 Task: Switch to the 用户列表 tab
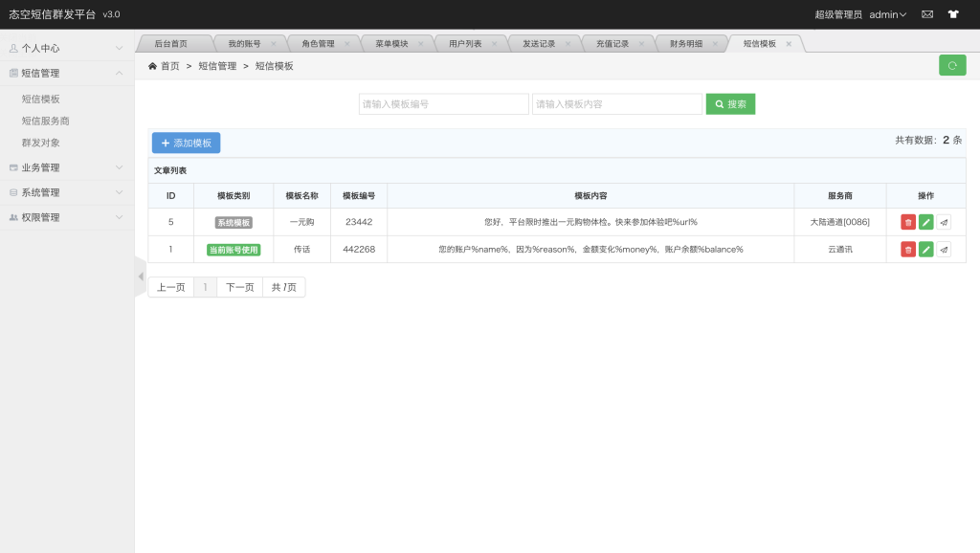pos(467,42)
